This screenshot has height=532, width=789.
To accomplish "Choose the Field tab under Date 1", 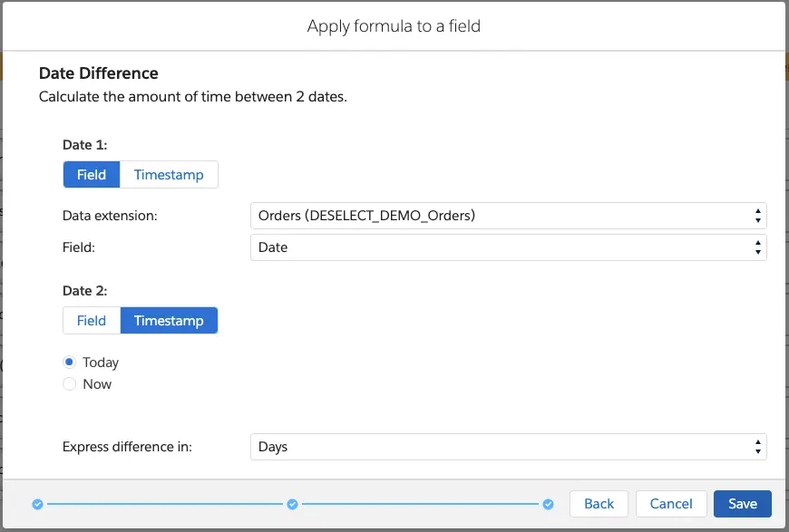I will coord(92,175).
